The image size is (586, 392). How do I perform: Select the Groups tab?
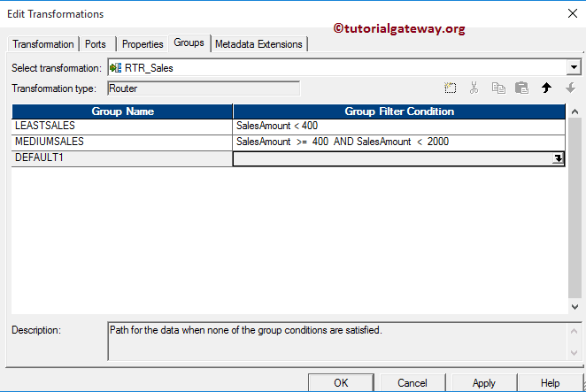[x=189, y=43]
